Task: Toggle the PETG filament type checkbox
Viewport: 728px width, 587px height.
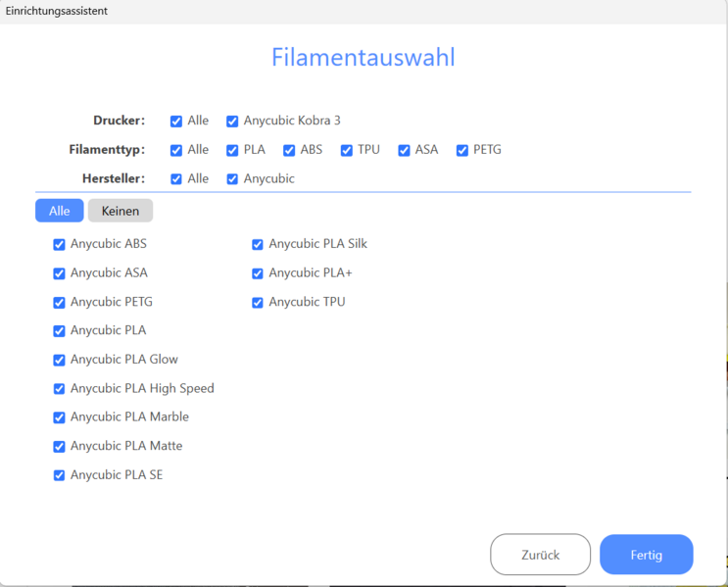Action: [461, 151]
